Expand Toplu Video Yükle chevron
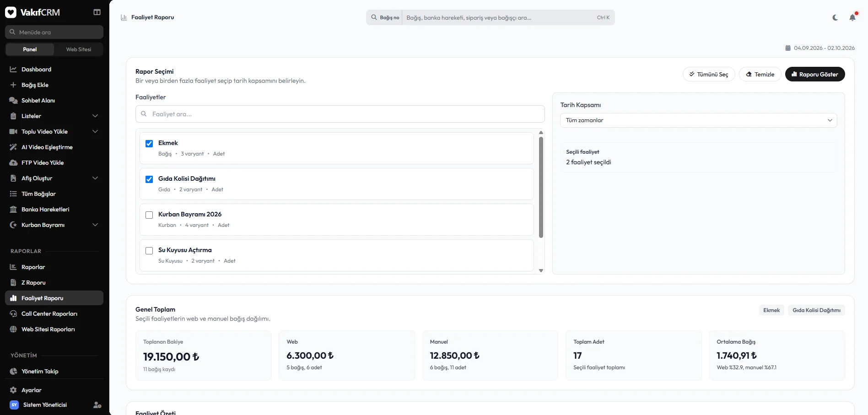The image size is (868, 415). click(95, 132)
